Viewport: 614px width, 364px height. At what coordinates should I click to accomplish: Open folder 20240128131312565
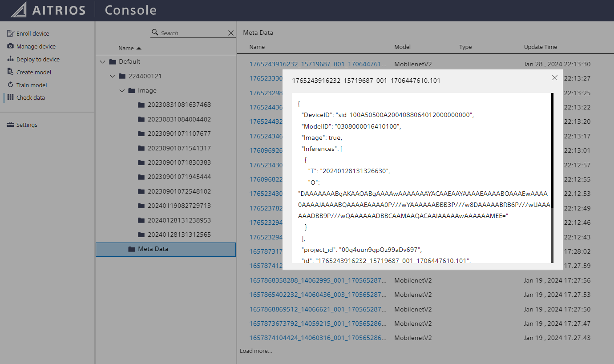tap(179, 235)
